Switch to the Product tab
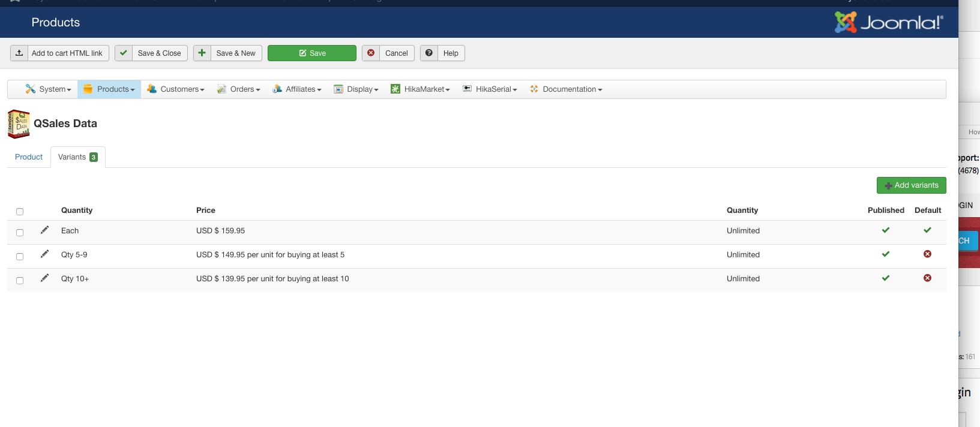Image resolution: width=980 pixels, height=427 pixels. pos(29,157)
